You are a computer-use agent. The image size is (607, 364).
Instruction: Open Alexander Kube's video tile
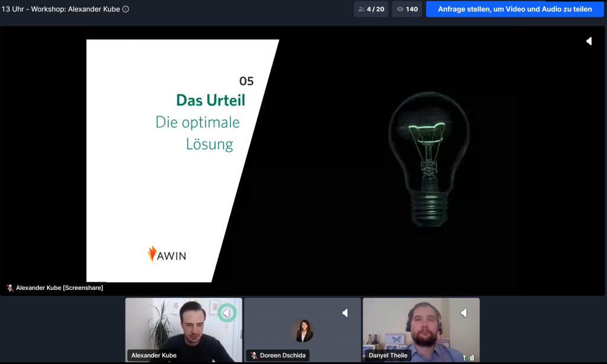coord(184,330)
